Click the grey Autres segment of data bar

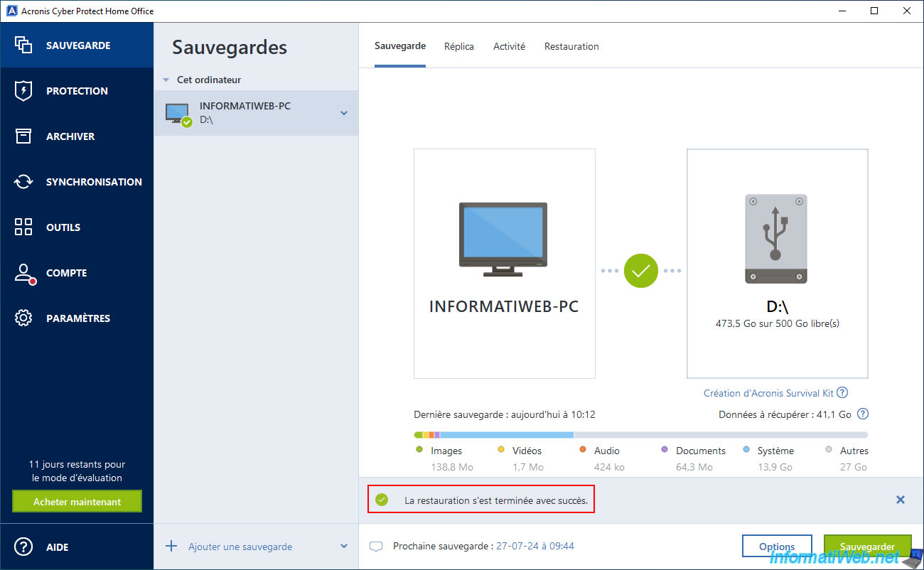[721, 434]
